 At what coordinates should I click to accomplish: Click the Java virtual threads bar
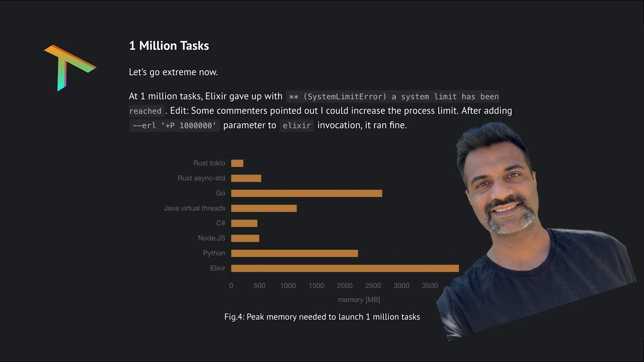[264, 208]
